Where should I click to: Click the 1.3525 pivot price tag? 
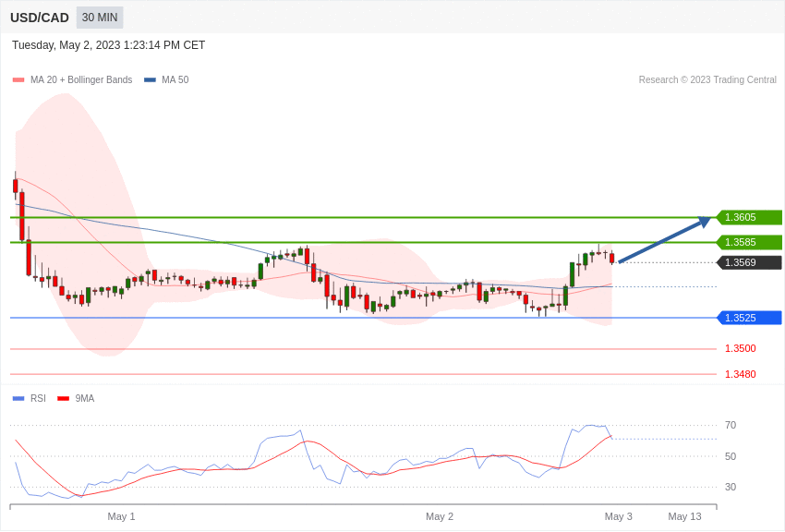point(750,318)
